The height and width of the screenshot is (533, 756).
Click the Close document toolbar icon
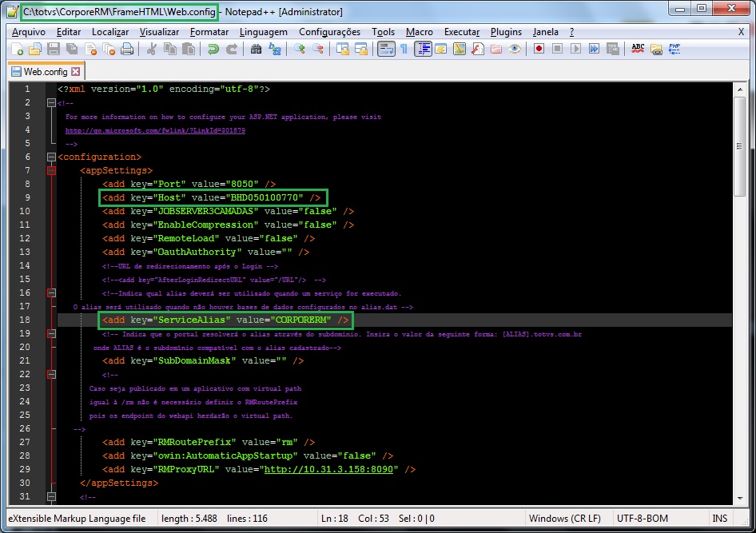tap(90, 49)
